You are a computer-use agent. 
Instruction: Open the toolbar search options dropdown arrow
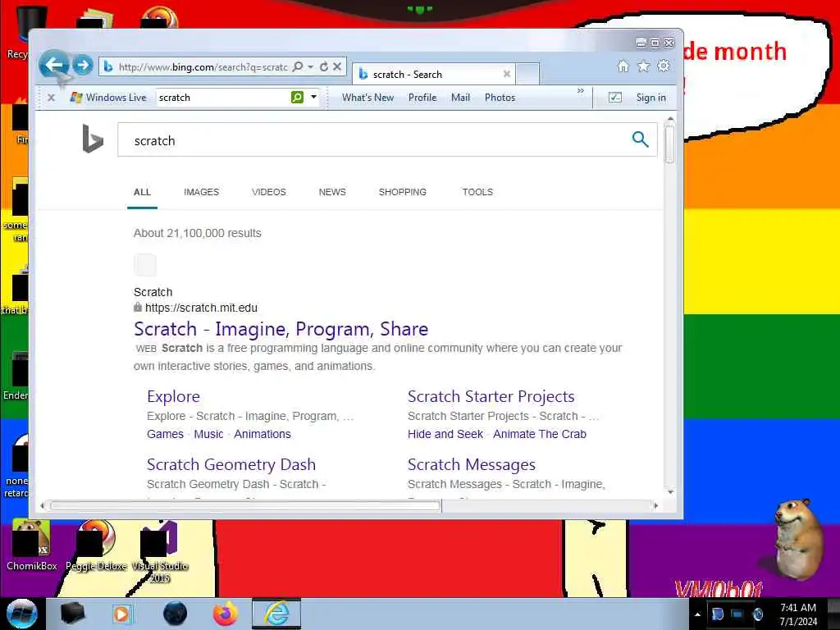coord(313,97)
